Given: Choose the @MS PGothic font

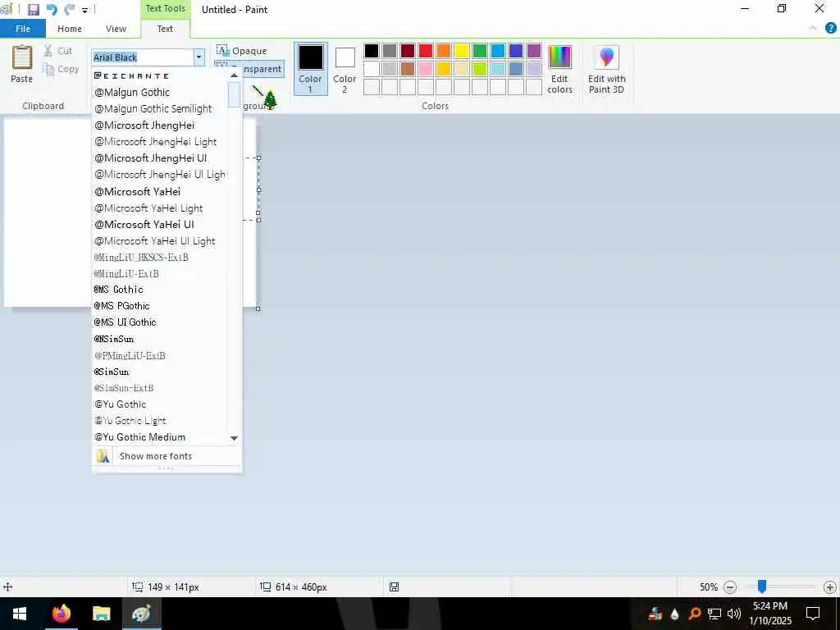Looking at the screenshot, I should coord(160,306).
